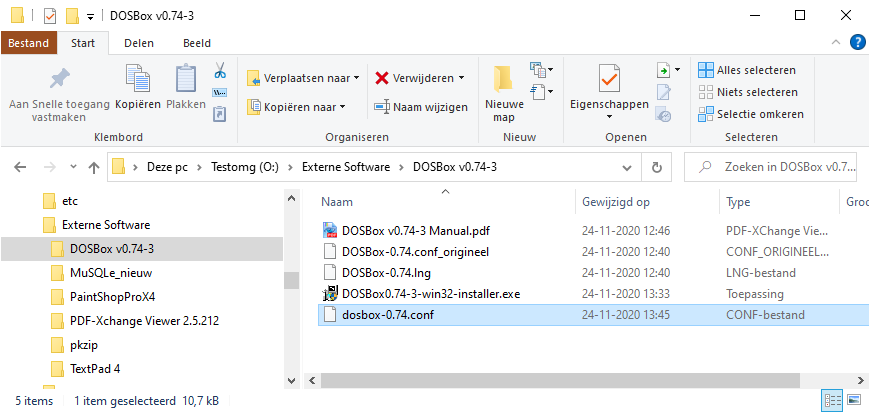Expand the address bar history dropdown
The image size is (870, 413).
coord(627,167)
